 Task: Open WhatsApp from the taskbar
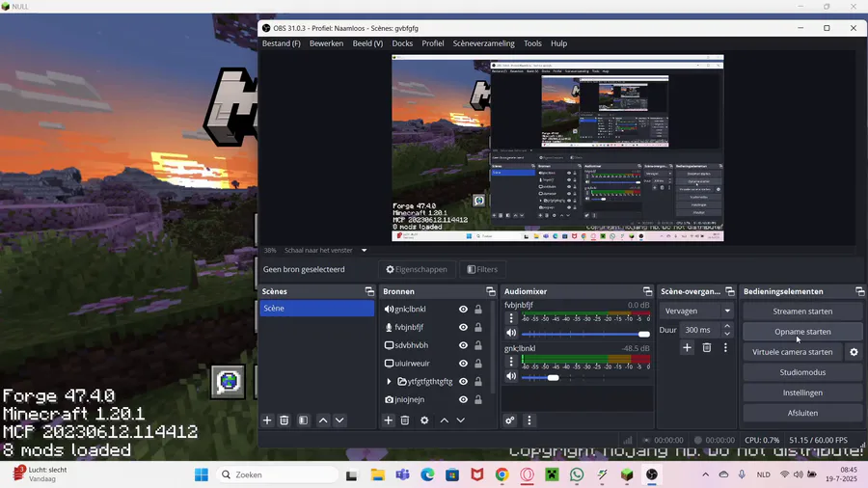pos(577,474)
